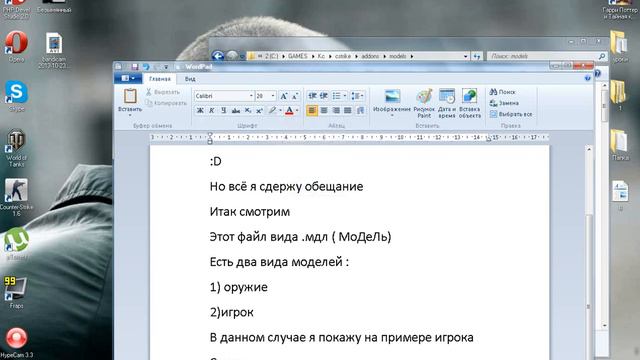
Task: Click the HyperCam 3.3 shortcut
Action: pos(16,343)
